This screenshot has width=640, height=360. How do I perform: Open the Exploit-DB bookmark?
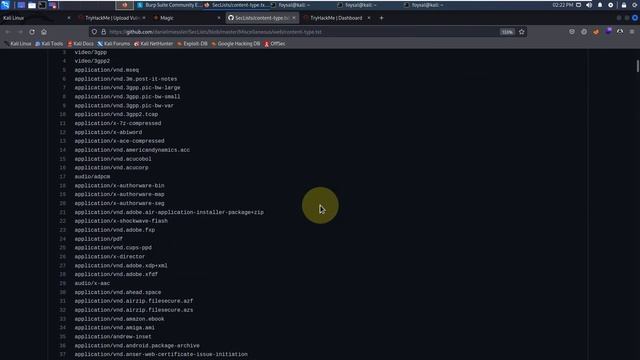click(192, 44)
